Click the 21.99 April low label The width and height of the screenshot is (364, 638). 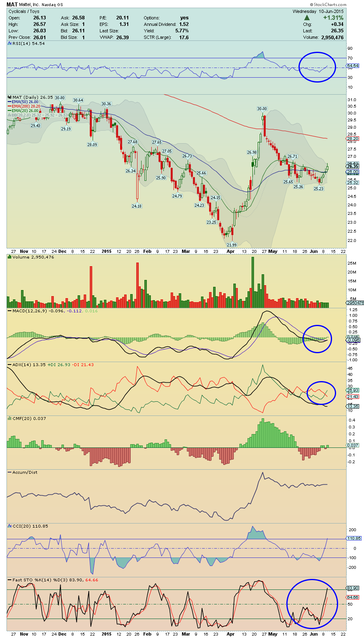point(232,245)
